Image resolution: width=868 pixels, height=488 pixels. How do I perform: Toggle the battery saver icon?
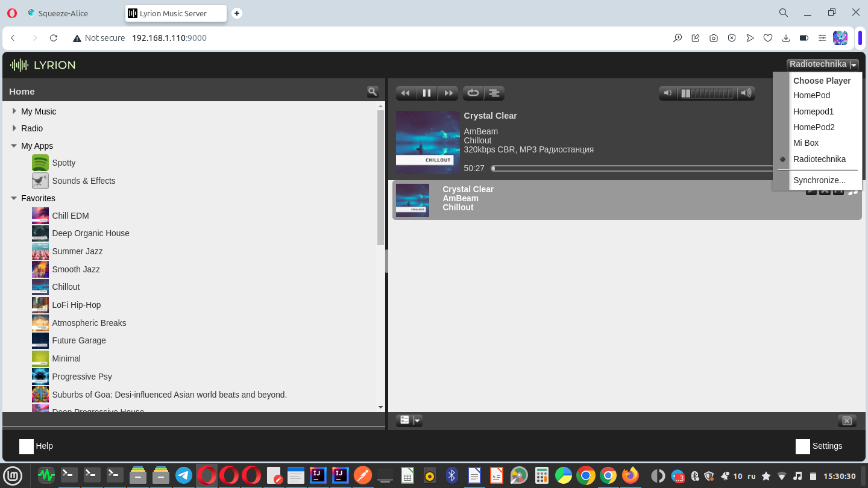click(804, 38)
